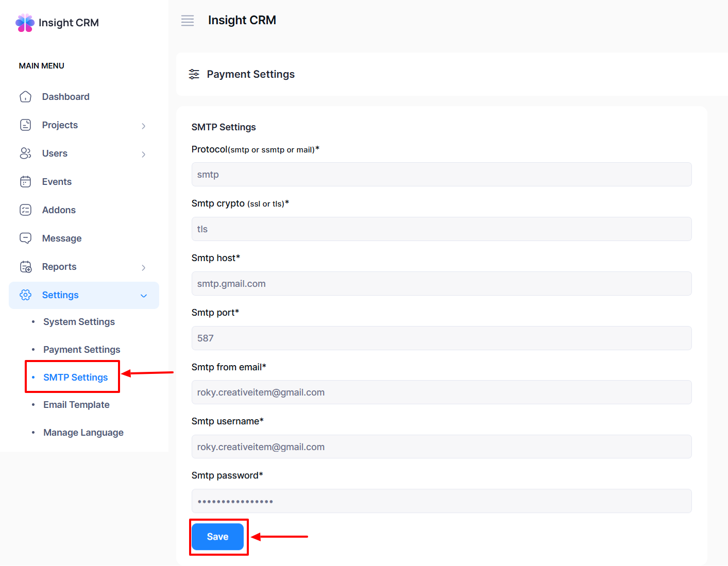Click the Addons checklist icon
This screenshot has width=728, height=566.
click(x=25, y=210)
